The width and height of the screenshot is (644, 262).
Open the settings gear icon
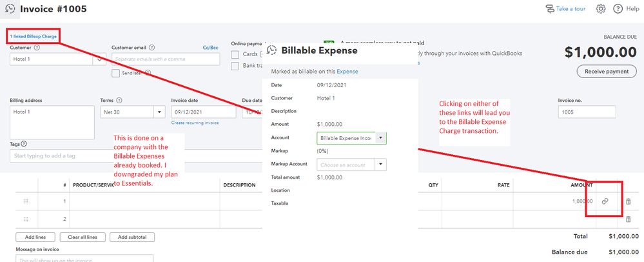[x=600, y=8]
